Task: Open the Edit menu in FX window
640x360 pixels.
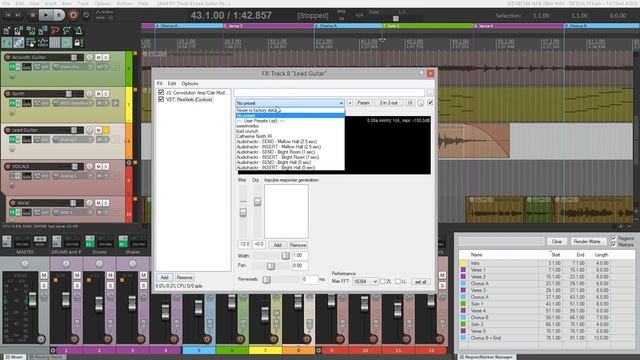Action: click(x=172, y=83)
